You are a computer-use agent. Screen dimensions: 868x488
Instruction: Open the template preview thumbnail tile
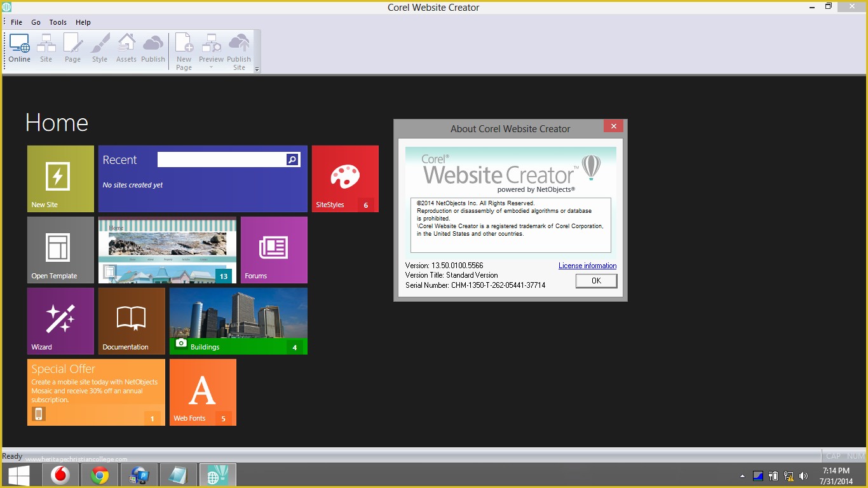click(x=167, y=250)
